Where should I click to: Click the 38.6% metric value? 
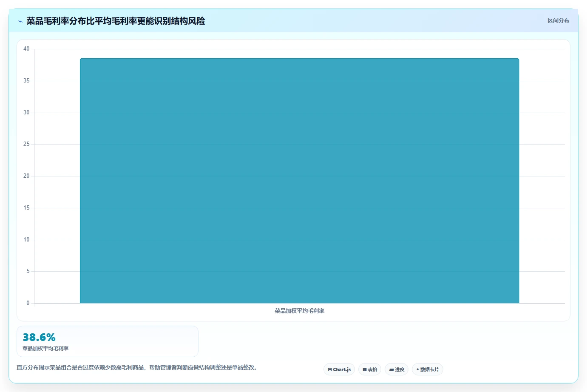[39, 337]
